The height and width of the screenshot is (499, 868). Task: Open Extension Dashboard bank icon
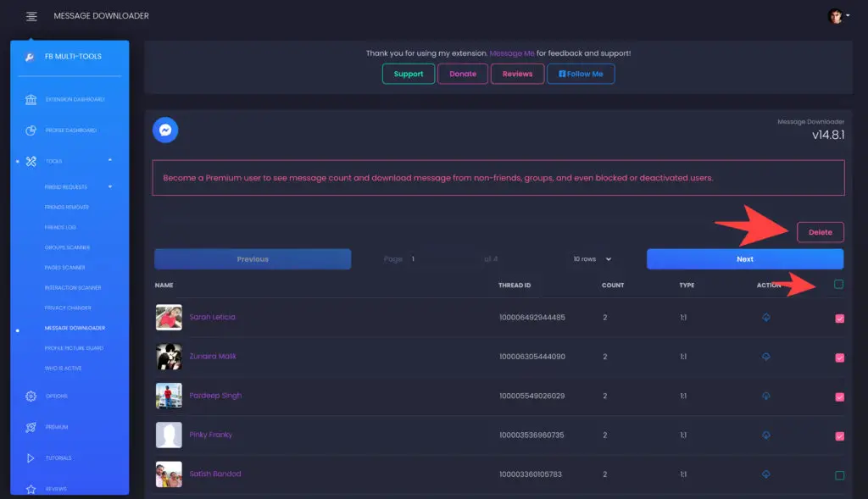click(x=31, y=100)
